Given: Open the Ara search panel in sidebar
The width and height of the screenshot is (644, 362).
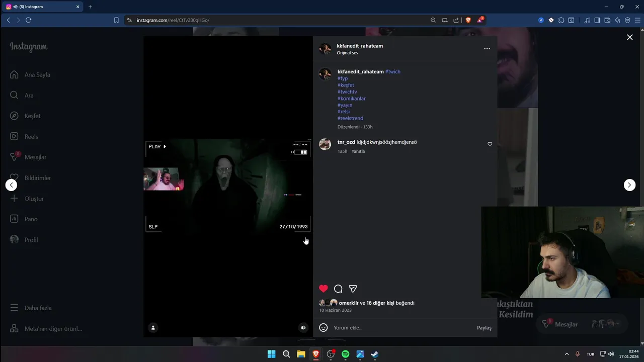Looking at the screenshot, I should click(x=22, y=96).
